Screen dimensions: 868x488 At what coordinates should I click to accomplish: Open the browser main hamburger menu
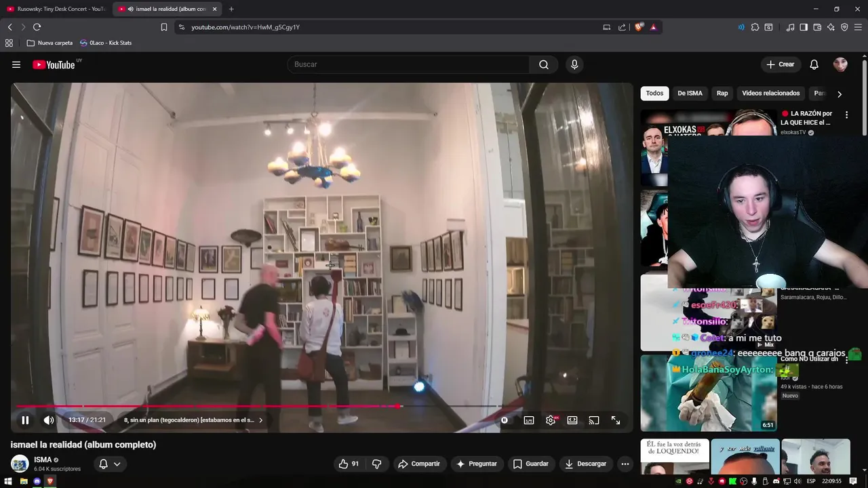coord(859,27)
